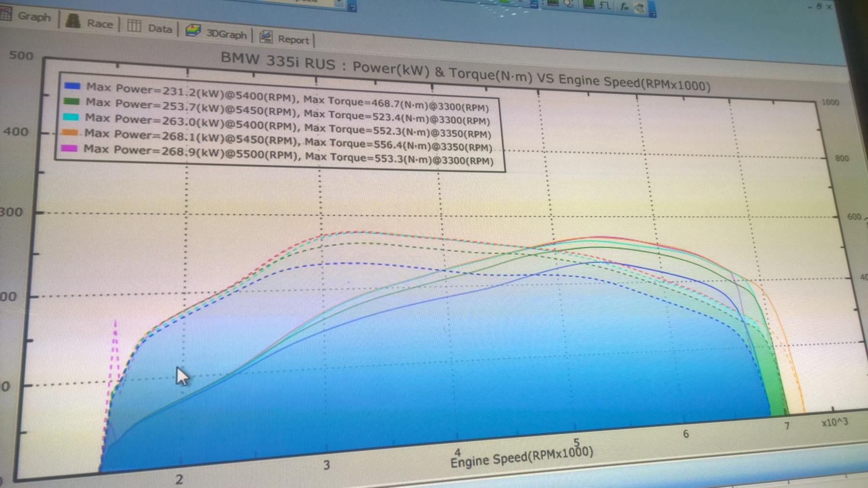
Task: Click the Engine Speed axis label
Action: [x=522, y=457]
